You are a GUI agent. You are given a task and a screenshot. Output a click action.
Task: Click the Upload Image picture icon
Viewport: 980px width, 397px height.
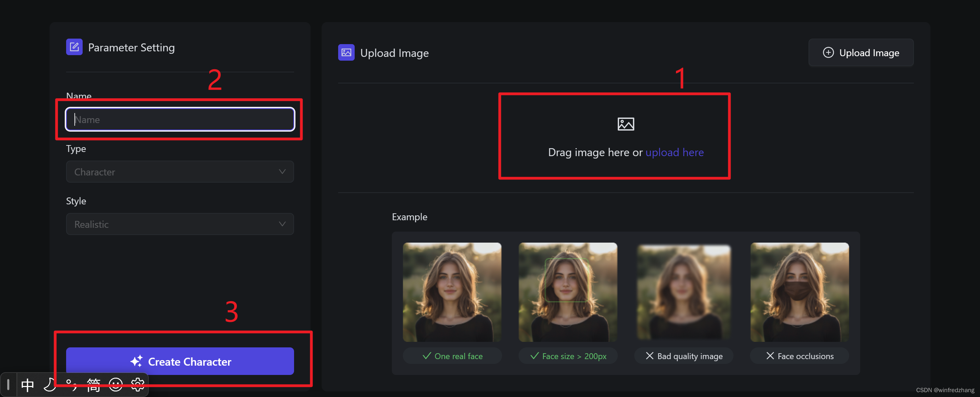[346, 52]
